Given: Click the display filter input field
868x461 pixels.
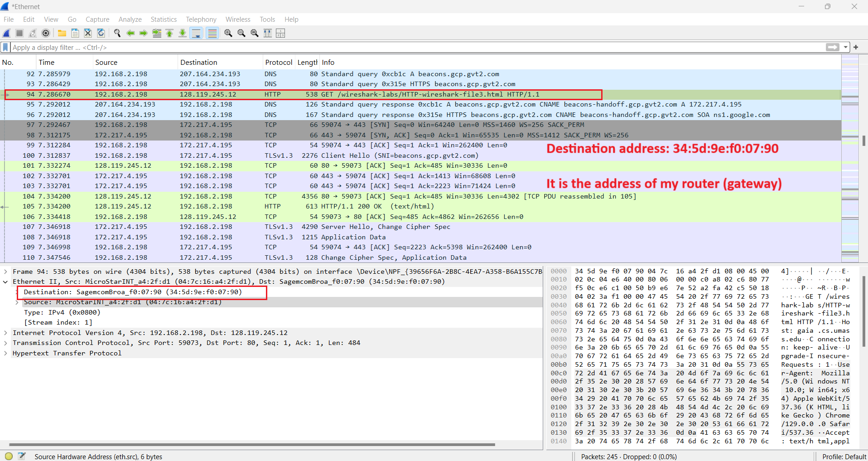Looking at the screenshot, I should coord(417,48).
